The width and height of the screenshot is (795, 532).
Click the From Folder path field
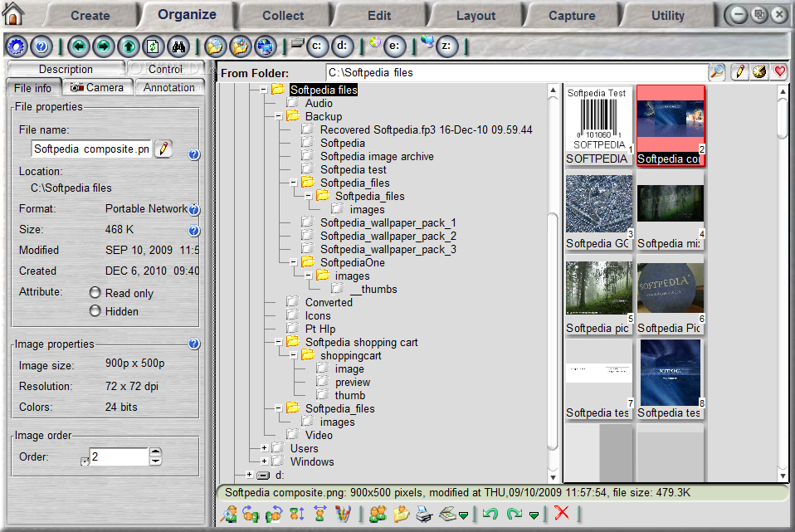click(517, 72)
